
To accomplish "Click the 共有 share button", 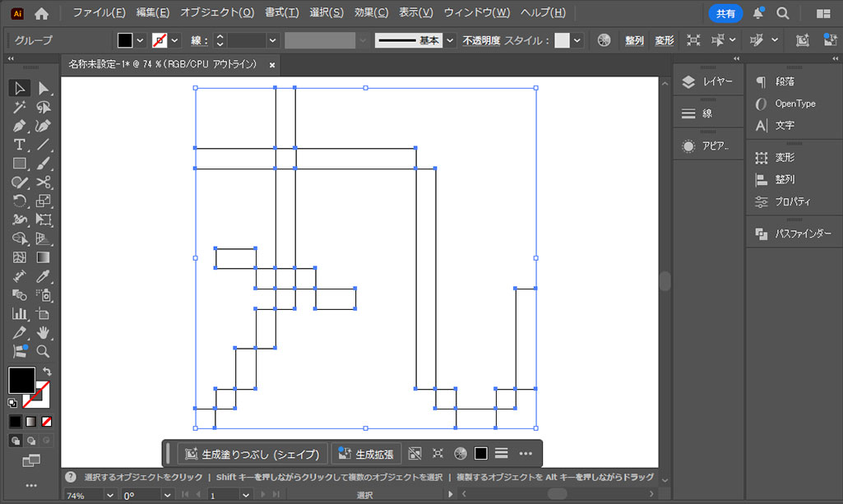I will (725, 13).
